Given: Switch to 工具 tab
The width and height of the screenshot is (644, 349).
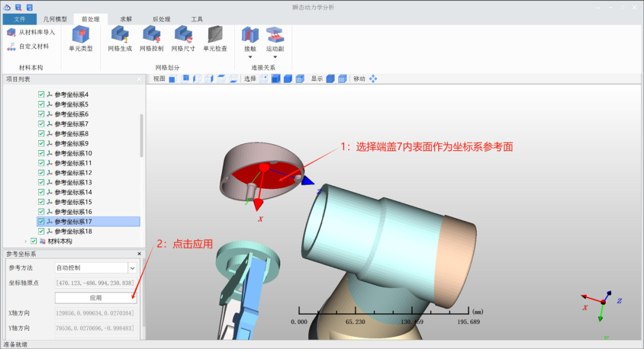Looking at the screenshot, I should pyautogui.click(x=197, y=19).
